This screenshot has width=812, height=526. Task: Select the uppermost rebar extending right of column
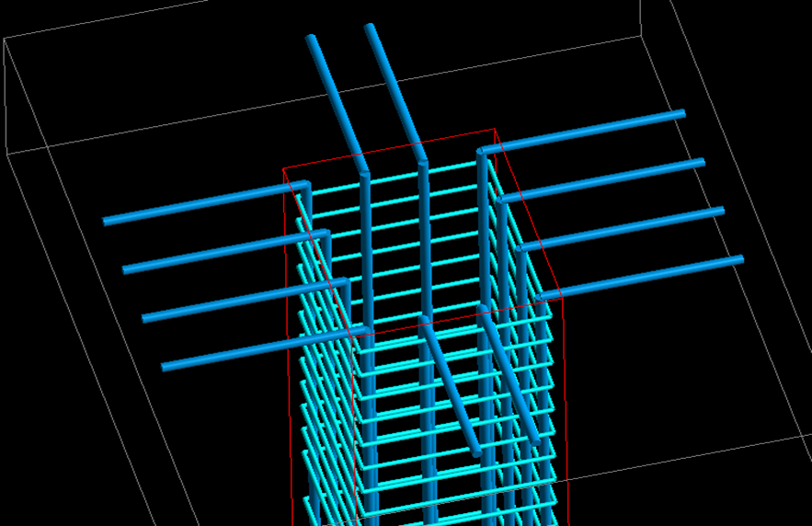click(585, 131)
